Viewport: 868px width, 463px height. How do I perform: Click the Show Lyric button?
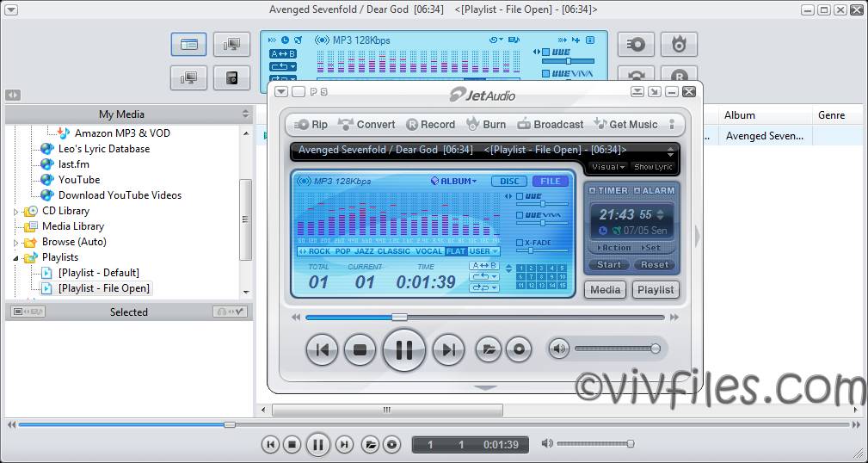click(x=653, y=167)
